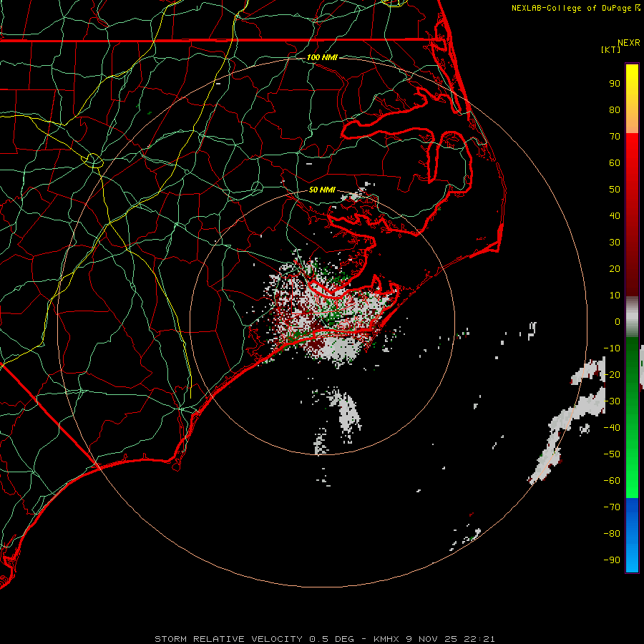
Task: Click the 100 NMI range ring label
Action: (322, 57)
